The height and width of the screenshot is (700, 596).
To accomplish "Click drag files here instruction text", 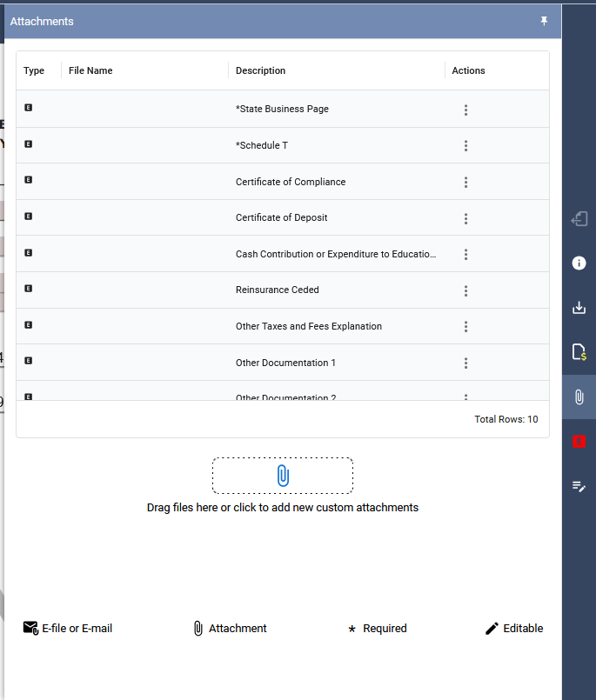I will coord(283,508).
